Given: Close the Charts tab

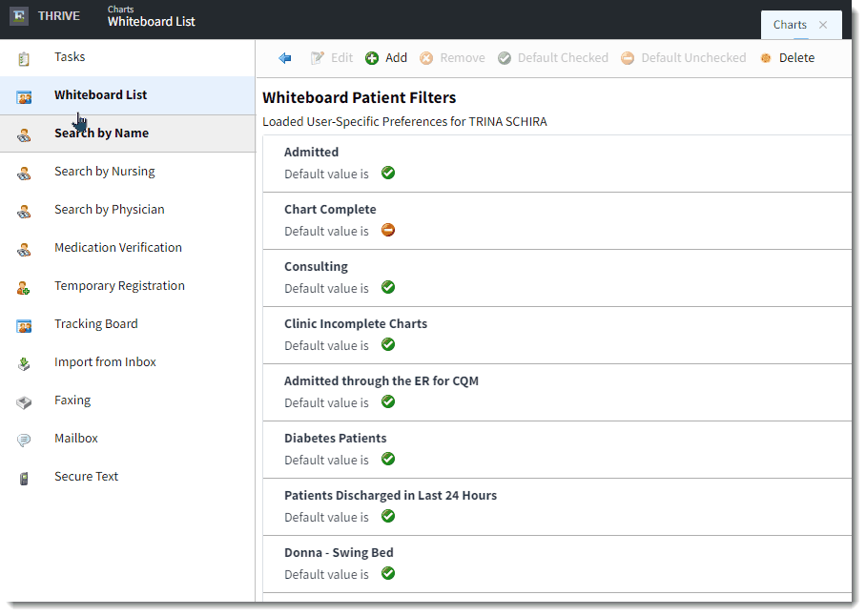Looking at the screenshot, I should (x=823, y=25).
